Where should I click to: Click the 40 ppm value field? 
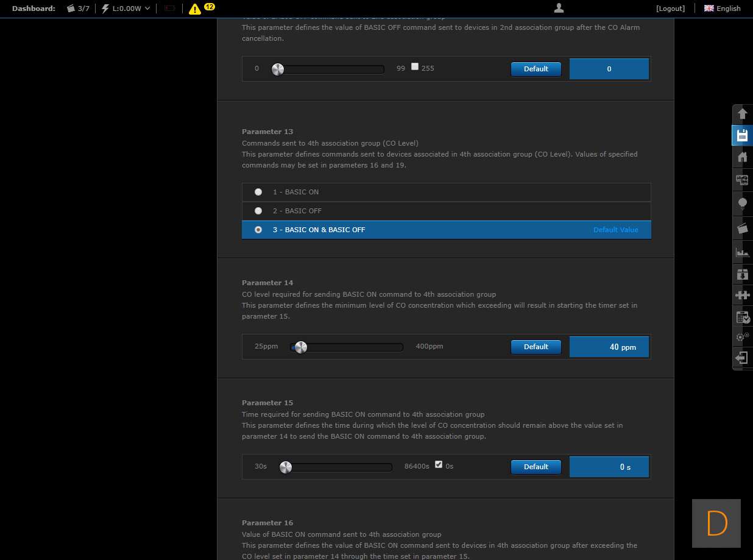tap(609, 347)
